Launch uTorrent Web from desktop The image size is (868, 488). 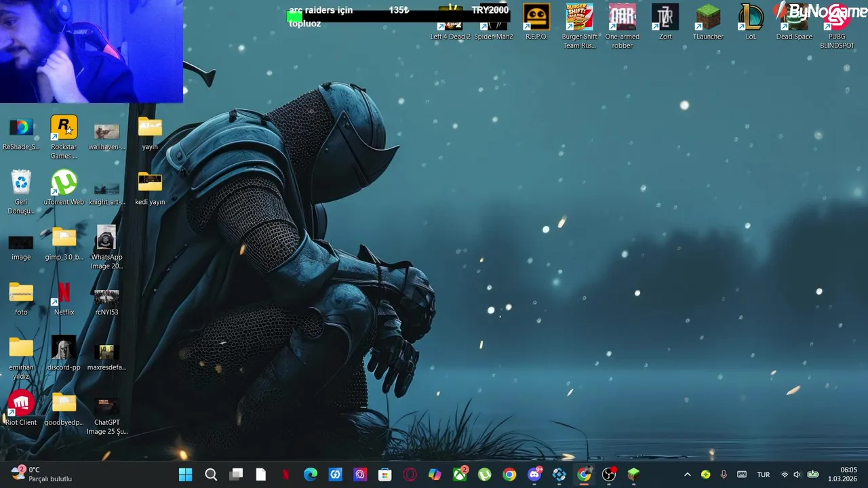pyautogui.click(x=64, y=188)
